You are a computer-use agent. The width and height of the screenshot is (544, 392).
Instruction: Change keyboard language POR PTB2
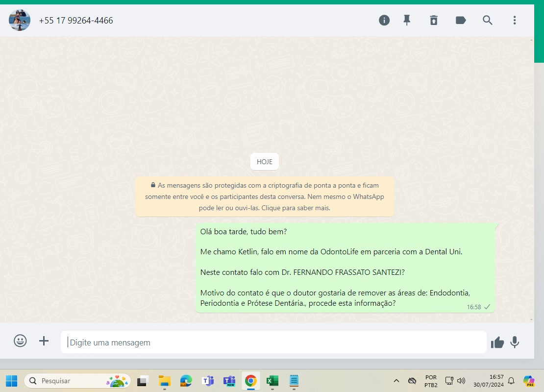point(431,381)
